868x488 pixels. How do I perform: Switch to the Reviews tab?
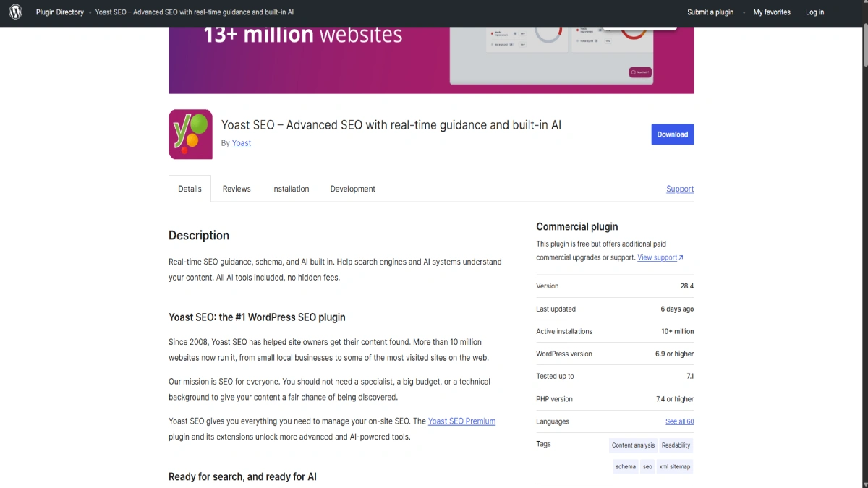237,189
